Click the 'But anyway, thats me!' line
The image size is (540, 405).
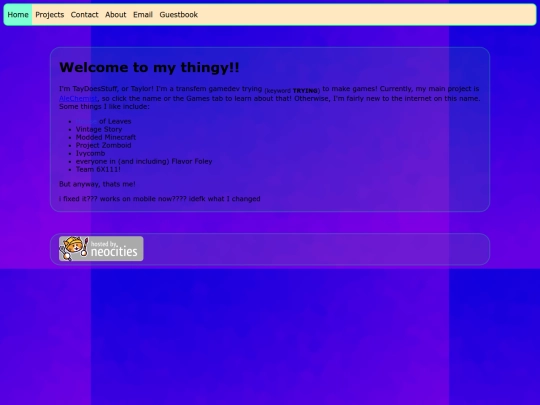[x=97, y=184]
